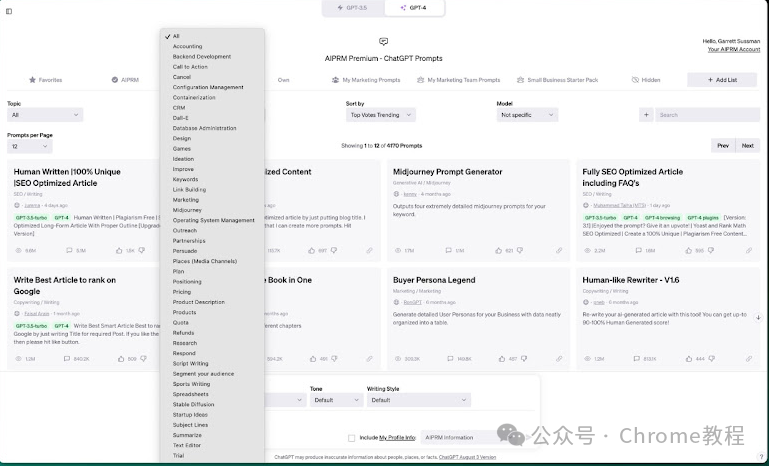
Task: Copy link of Human-like Rewriter card
Action: 749,359
